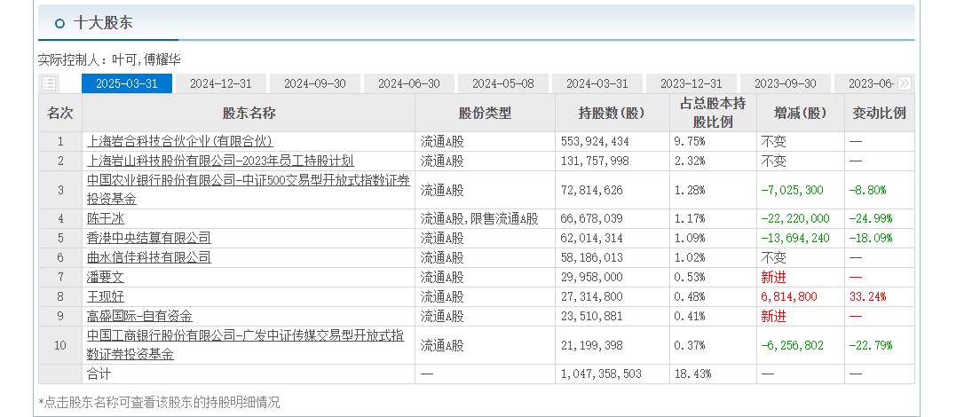Select the 2023-09-30 date tab
The image size is (980, 417).
tap(785, 83)
